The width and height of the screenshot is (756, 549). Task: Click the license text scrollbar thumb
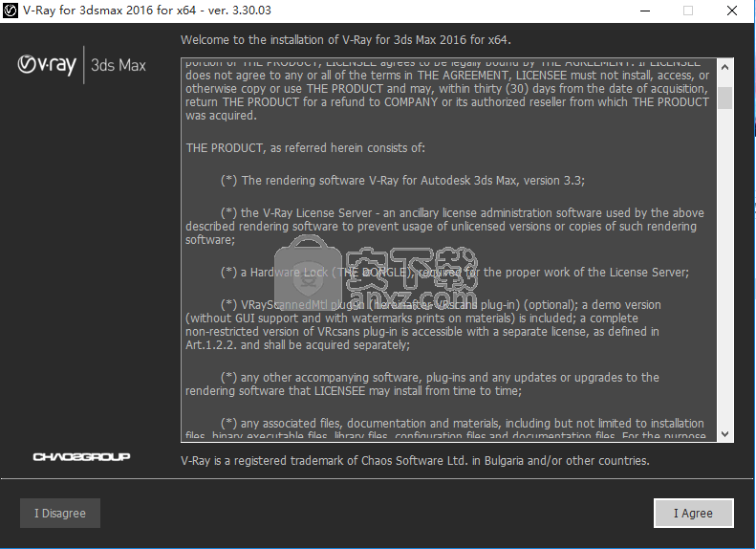coord(724,98)
